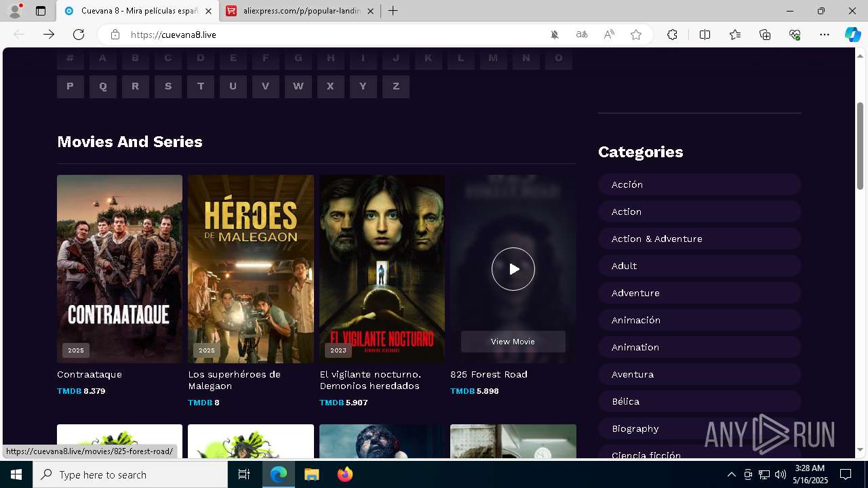Image resolution: width=868 pixels, height=488 pixels.
Task: Open the Extensions puzzle icon
Action: (x=672, y=35)
